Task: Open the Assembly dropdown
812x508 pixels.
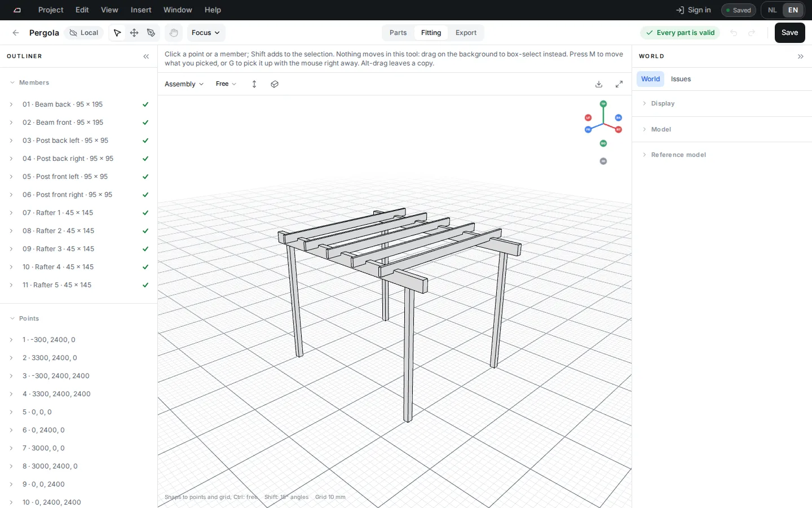Action: tap(184, 84)
